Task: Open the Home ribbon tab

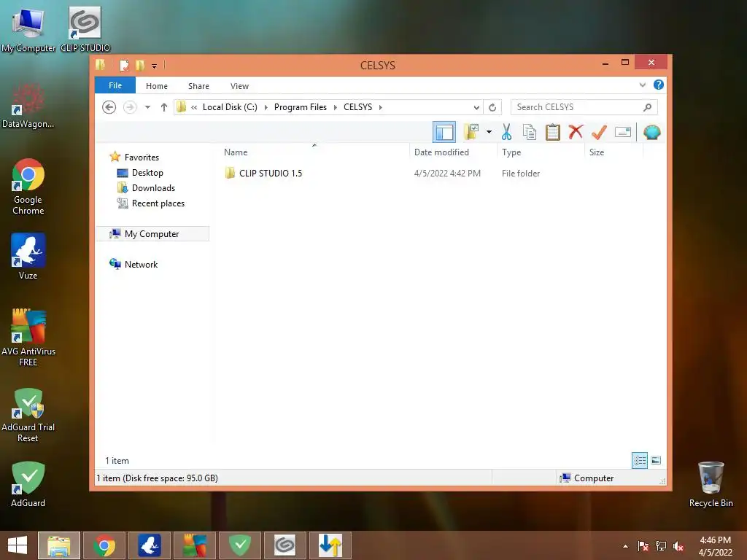Action: [x=157, y=86]
